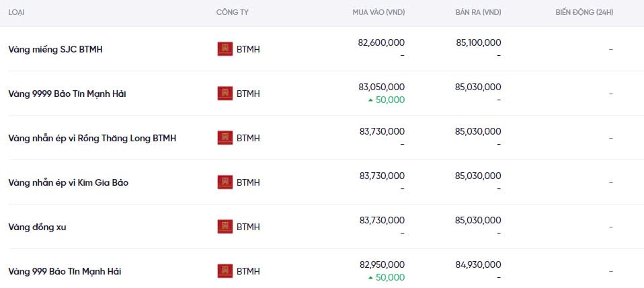644x288 pixels.
Task: Open the Vàng đồng xu entry
Action: pos(37,227)
